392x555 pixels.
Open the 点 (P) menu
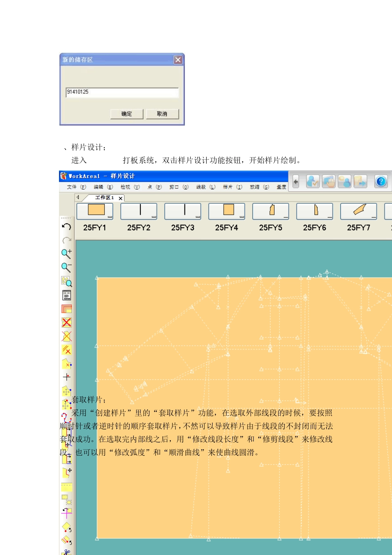tap(155, 187)
